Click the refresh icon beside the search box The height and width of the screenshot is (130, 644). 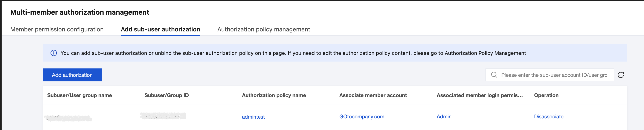(x=621, y=75)
